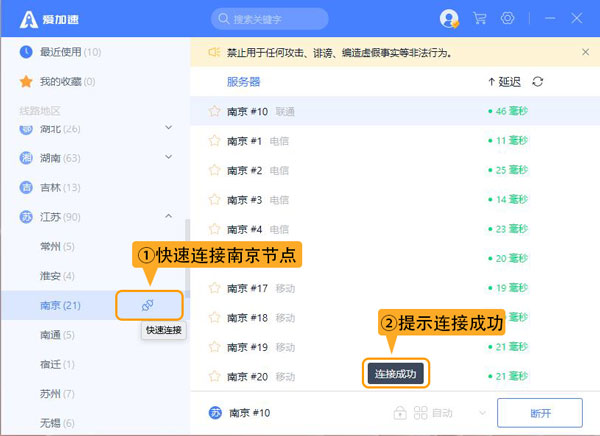Click the search field with 搜索关键字 placeholder
Viewport: 600px width, 436px height.
coord(269,19)
